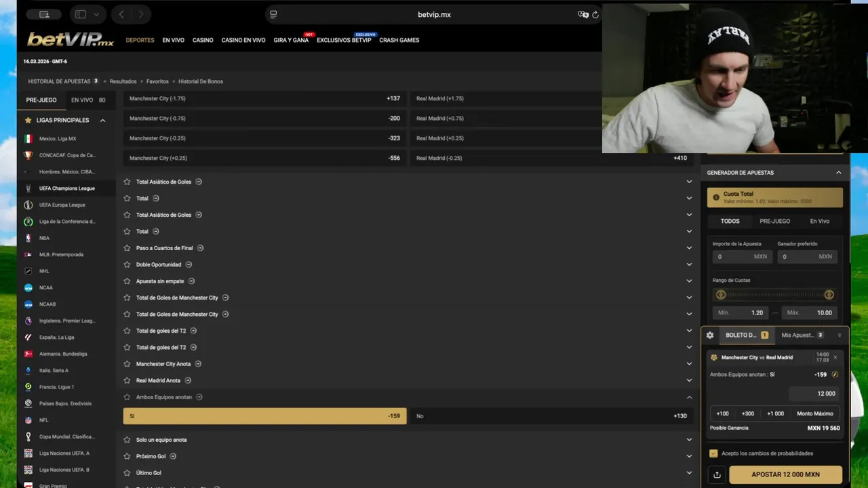This screenshot has width=868, height=488.
Task: Switch to EN VIVO 80 tab
Action: pyautogui.click(x=88, y=100)
